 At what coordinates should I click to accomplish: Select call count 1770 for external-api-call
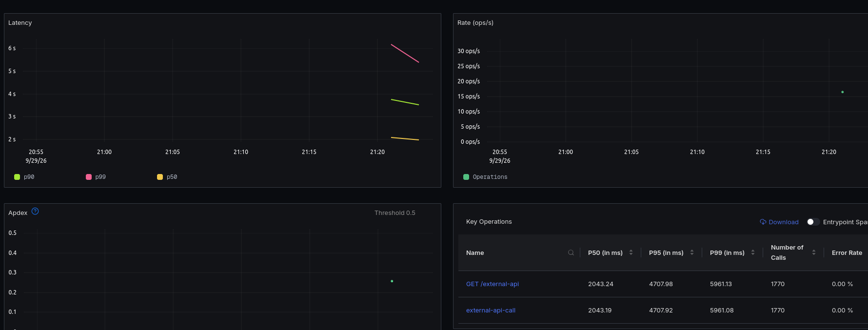778,310
